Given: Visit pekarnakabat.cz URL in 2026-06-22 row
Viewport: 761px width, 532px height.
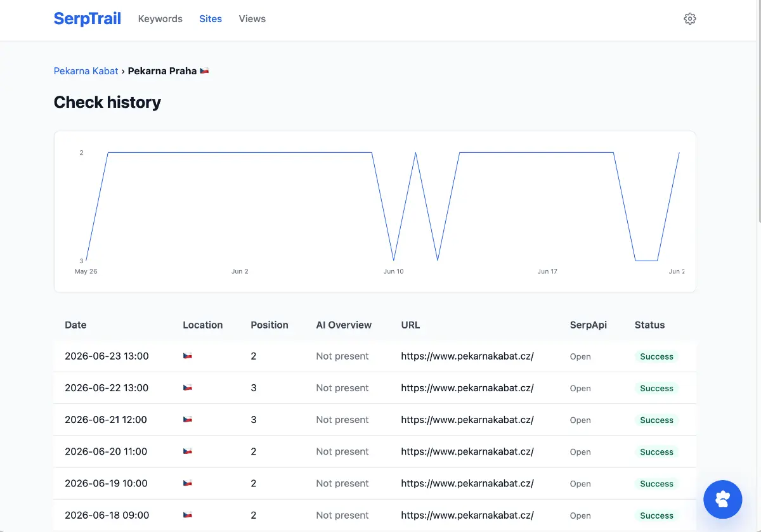Looking at the screenshot, I should [x=467, y=388].
